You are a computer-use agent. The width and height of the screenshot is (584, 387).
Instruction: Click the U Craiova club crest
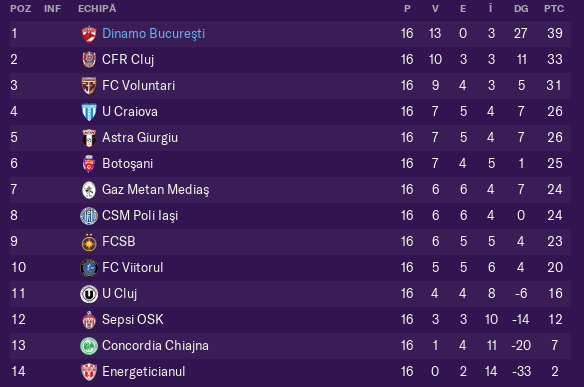tap(89, 112)
